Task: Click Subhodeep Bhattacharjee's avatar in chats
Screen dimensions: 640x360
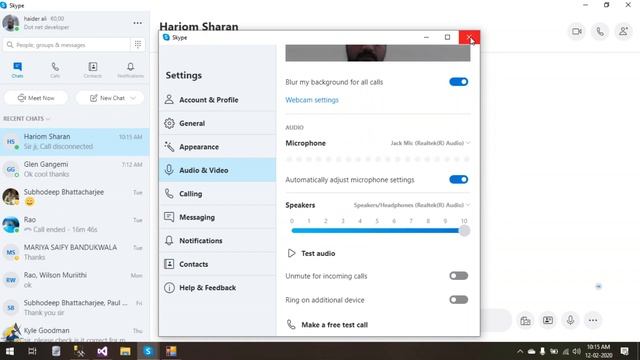Action: [x=11, y=197]
